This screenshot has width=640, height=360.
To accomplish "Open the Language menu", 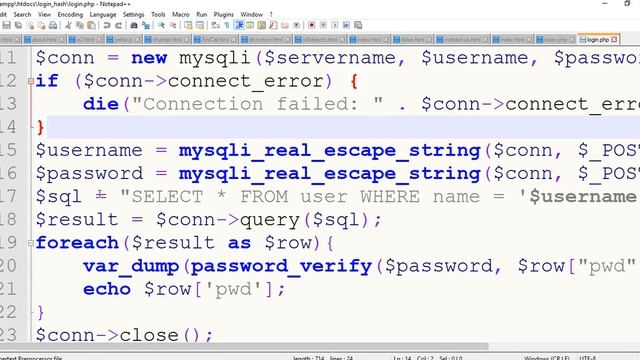I will [x=103, y=14].
